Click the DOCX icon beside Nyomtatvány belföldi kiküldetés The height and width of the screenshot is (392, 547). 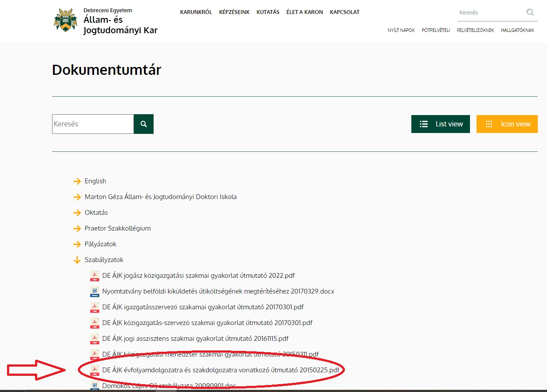point(95,291)
